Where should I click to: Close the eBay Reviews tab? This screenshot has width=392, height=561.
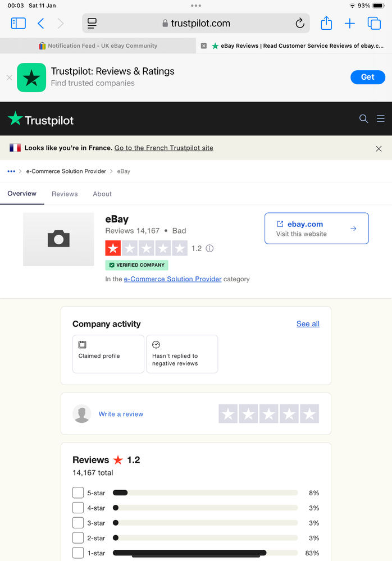coord(204,46)
